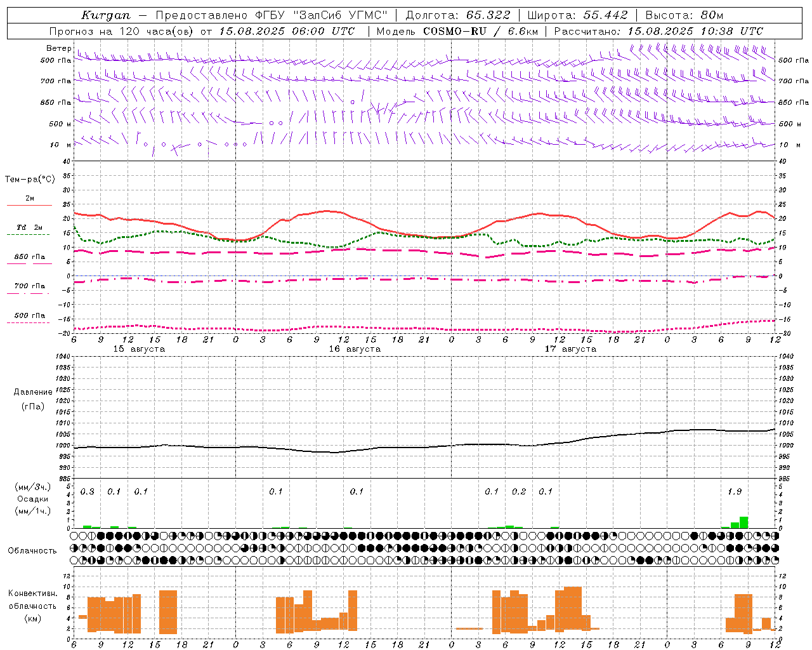Screen dimensions: 812x650
Task: Click the "1.9" precipitation amount value
Action: pos(735,492)
